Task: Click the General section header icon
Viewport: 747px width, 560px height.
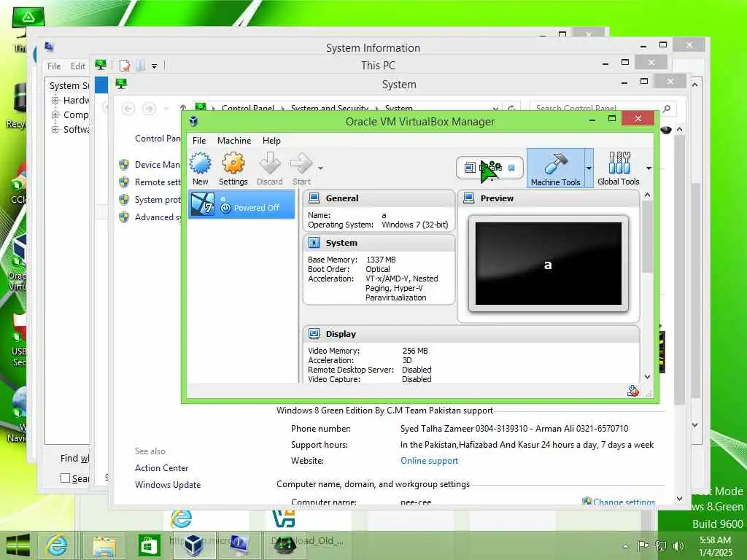Action: (x=314, y=198)
